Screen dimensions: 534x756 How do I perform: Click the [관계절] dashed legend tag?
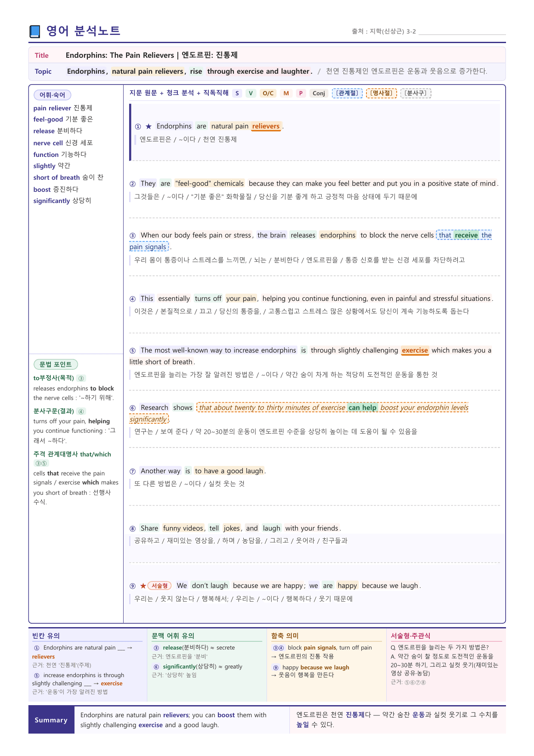click(x=347, y=93)
